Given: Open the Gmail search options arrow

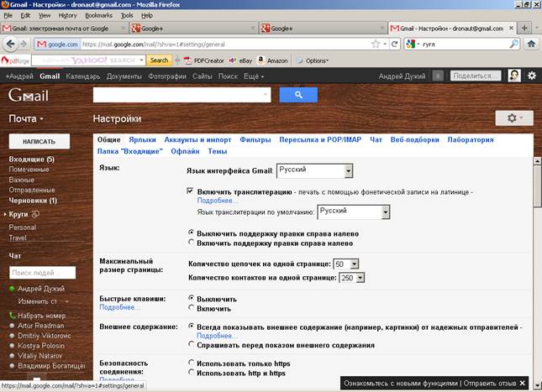Looking at the screenshot, I should point(266,94).
